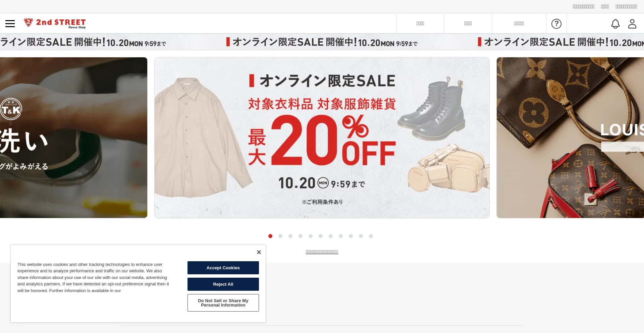Screen dimensions: 644x333
Task: Open the Louis Vuitton bag banner
Action: click(570, 137)
